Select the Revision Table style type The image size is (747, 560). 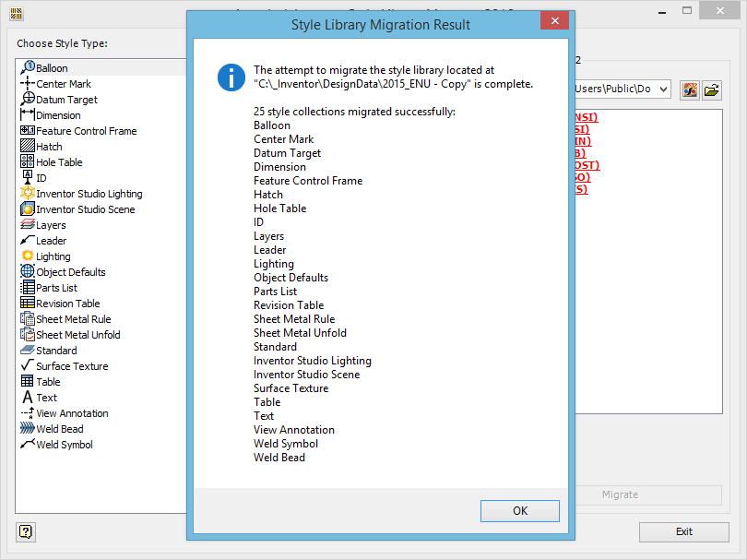click(65, 303)
